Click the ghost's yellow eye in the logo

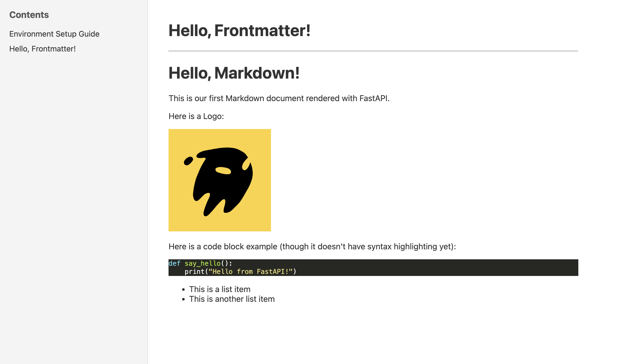point(223,170)
